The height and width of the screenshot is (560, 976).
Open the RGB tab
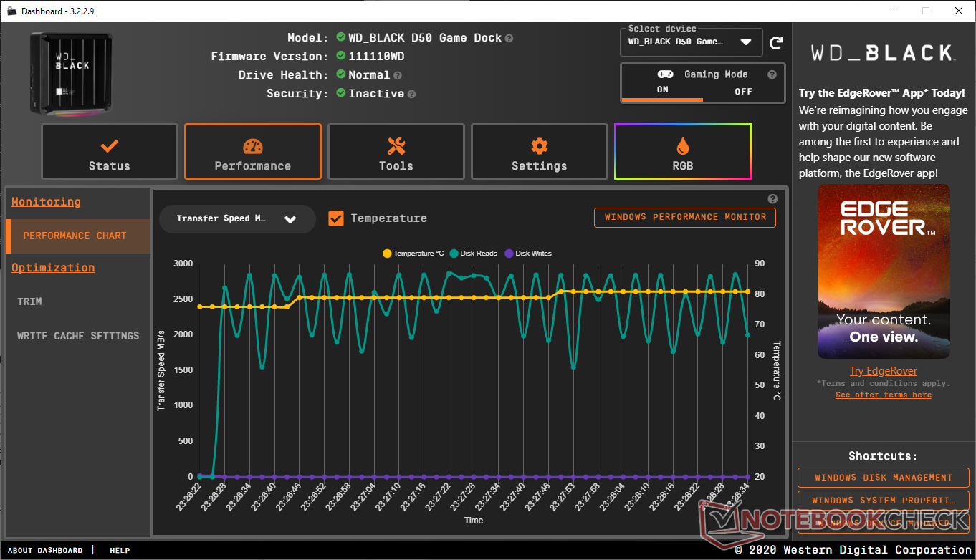tap(683, 151)
